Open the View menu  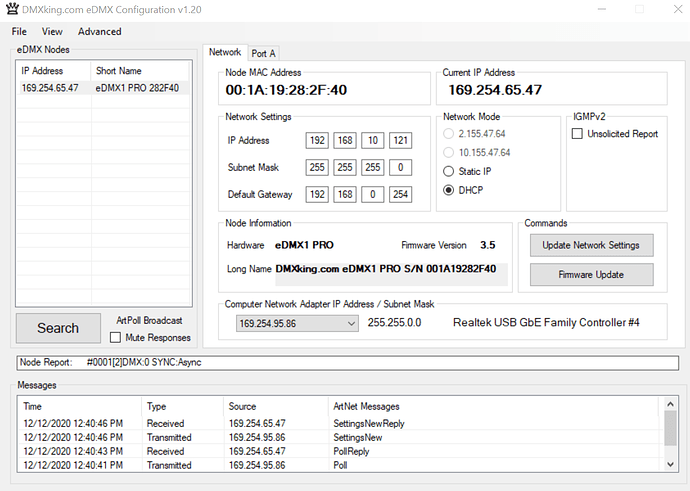pos(52,32)
